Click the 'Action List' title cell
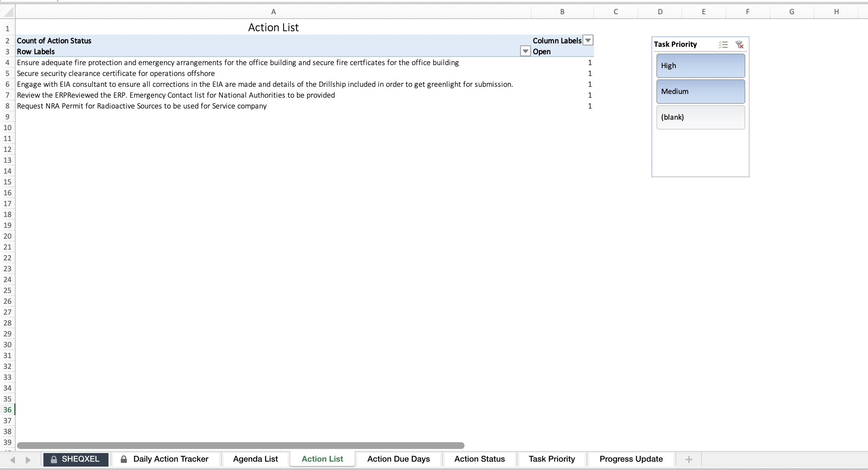The width and height of the screenshot is (868, 470). [273, 27]
